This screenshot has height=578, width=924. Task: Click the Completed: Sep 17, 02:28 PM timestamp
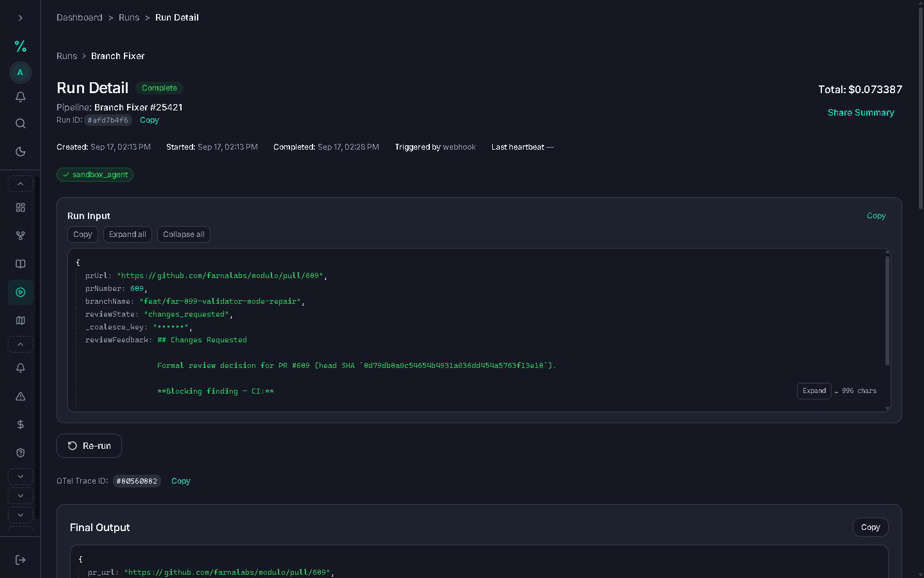326,147
